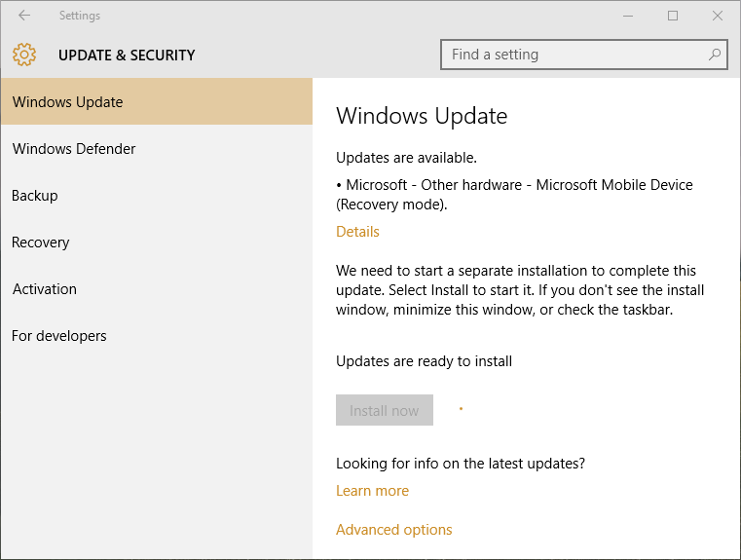Select Windows Update in sidebar
741x560 pixels.
pos(157,101)
